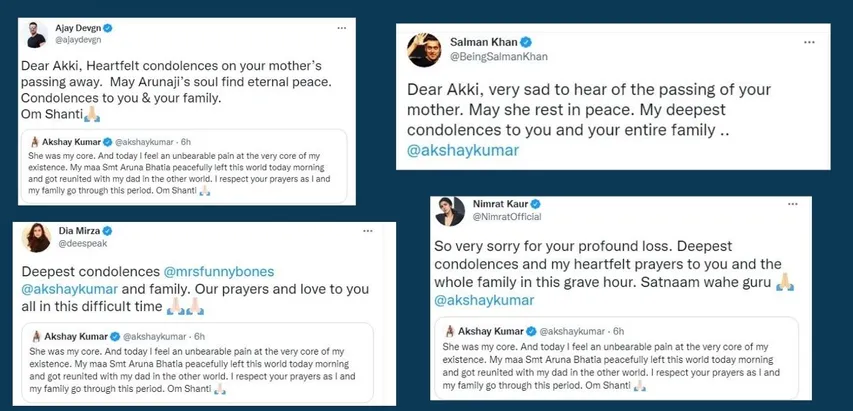Open more options on Dia Mirza's tweet
The image size is (853, 411).
pyautogui.click(x=368, y=231)
